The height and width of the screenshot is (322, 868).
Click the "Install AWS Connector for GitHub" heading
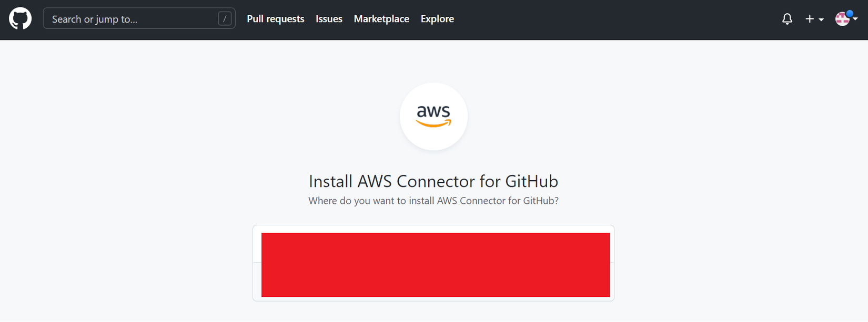(x=433, y=181)
